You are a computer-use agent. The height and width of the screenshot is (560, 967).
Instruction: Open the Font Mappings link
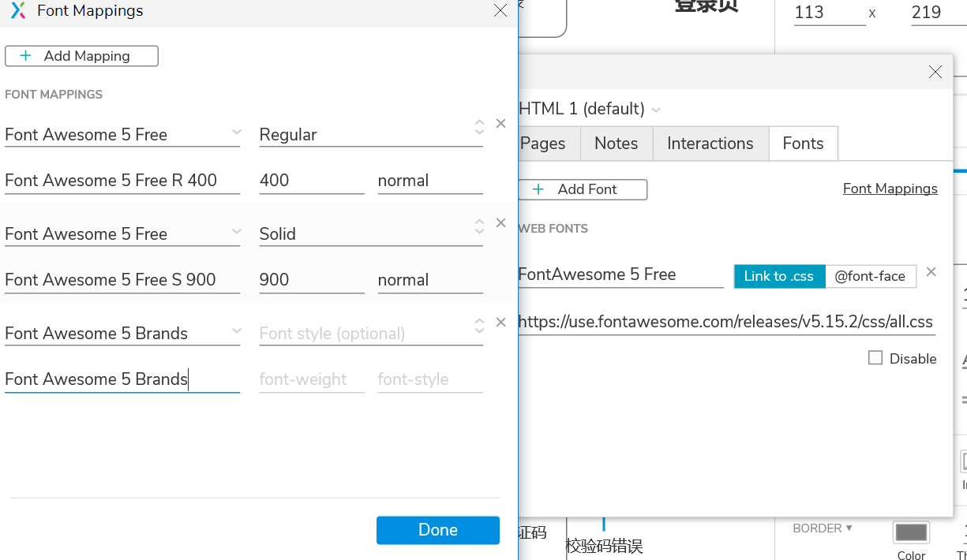click(x=890, y=189)
